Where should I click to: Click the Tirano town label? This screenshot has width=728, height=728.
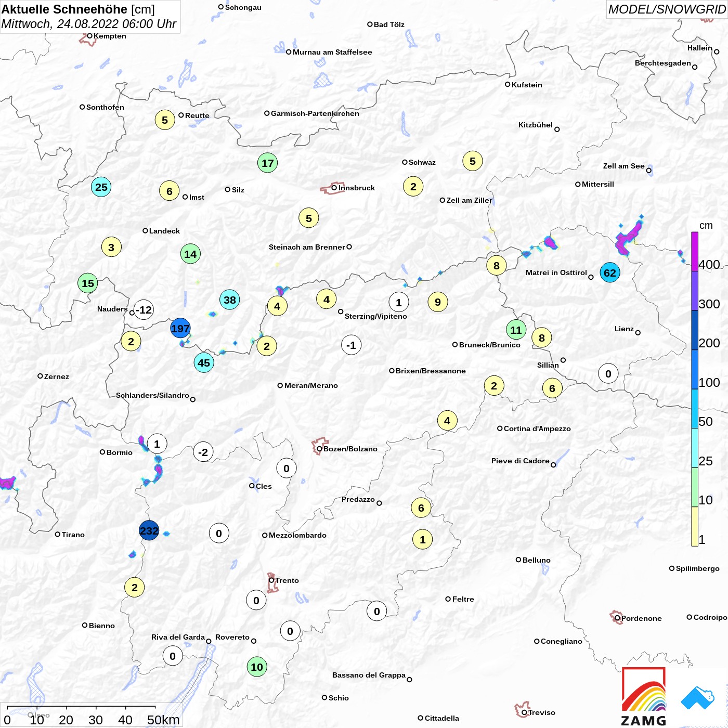point(73,535)
